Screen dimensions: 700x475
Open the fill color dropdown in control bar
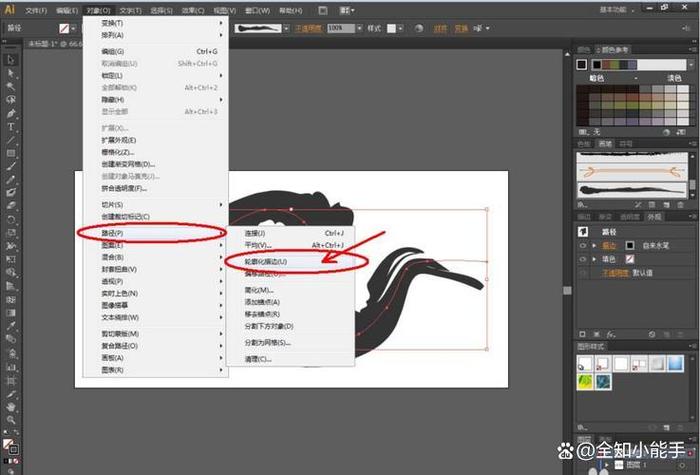pyautogui.click(x=73, y=28)
